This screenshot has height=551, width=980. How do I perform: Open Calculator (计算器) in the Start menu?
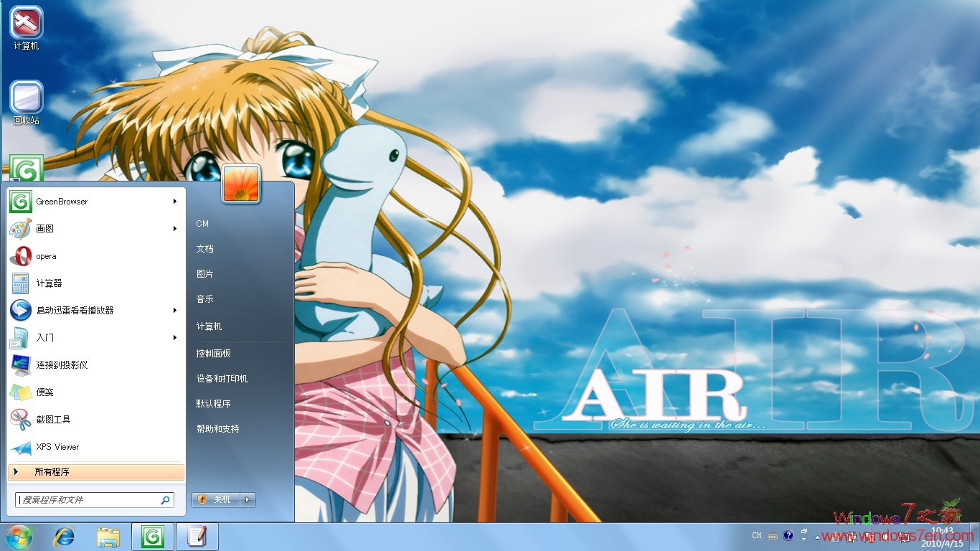[96, 283]
